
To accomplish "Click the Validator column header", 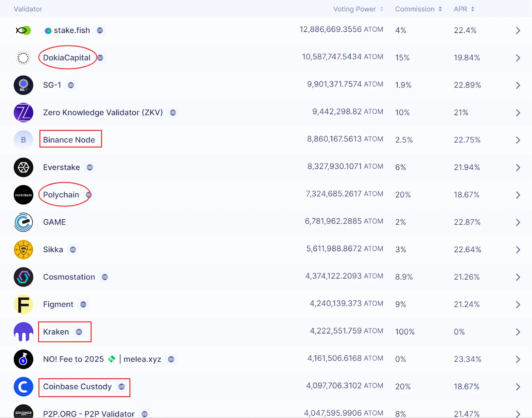I will (x=28, y=9).
